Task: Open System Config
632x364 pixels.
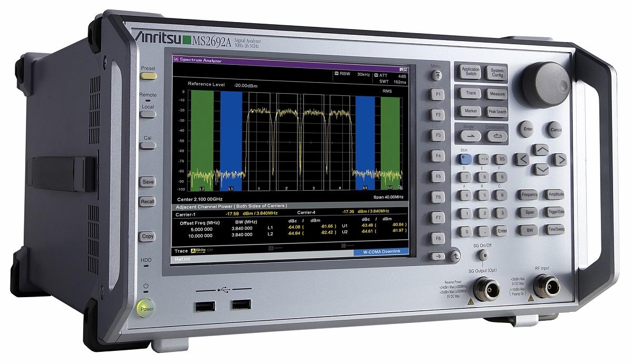Action: [x=497, y=73]
